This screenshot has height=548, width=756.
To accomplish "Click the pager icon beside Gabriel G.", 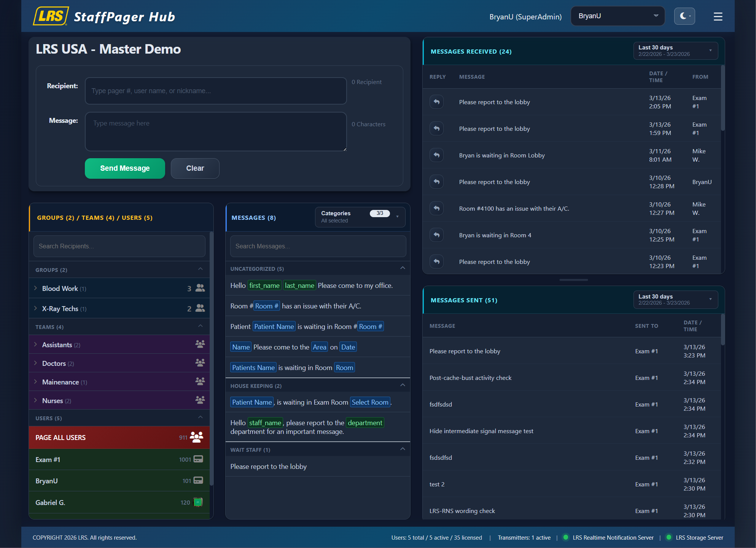I will 198,502.
